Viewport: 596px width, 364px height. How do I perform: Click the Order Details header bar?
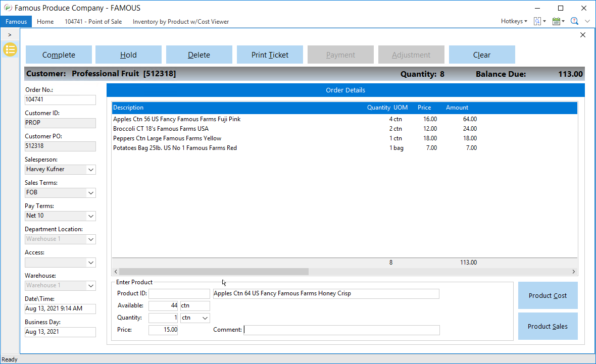coord(345,90)
